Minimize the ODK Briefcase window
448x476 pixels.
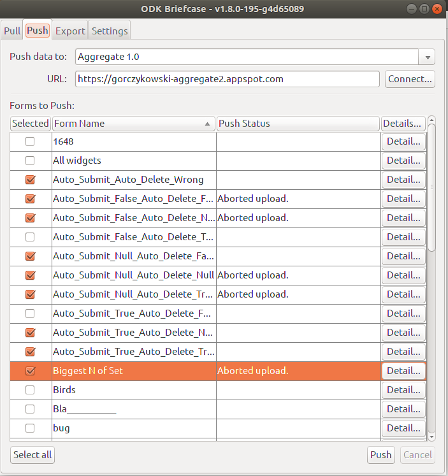point(411,9)
